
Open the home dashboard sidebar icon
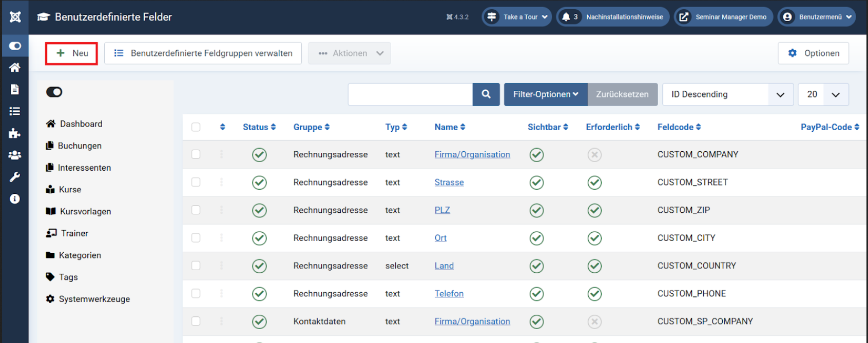(15, 67)
